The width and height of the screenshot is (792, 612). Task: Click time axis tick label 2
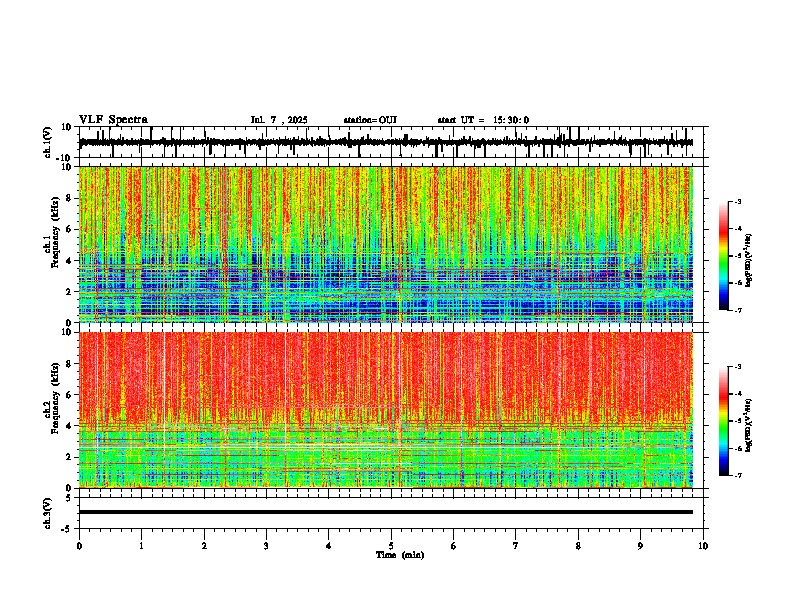tap(204, 546)
